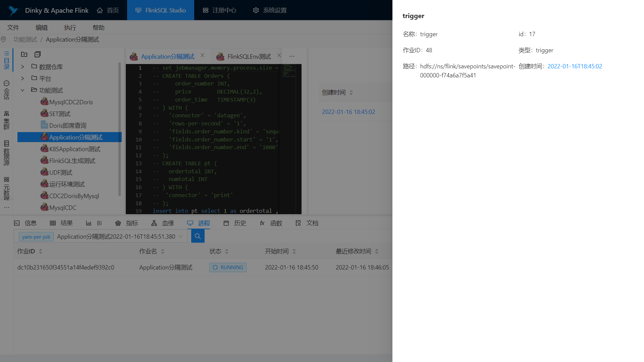This screenshot has width=644, height=362.
Task: Switch to the 历史 tab
Action: [235, 223]
